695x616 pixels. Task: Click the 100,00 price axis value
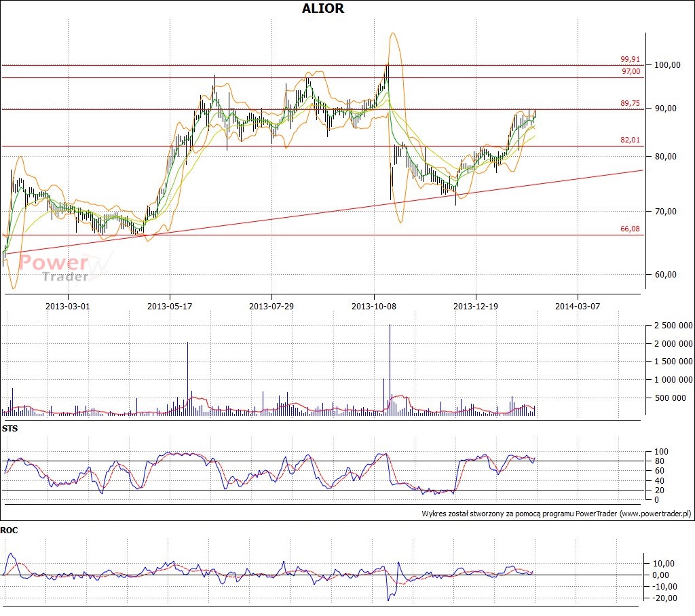tap(667, 64)
